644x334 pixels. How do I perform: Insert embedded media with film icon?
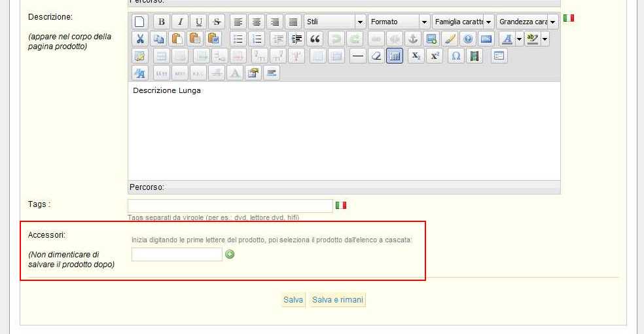[474, 56]
